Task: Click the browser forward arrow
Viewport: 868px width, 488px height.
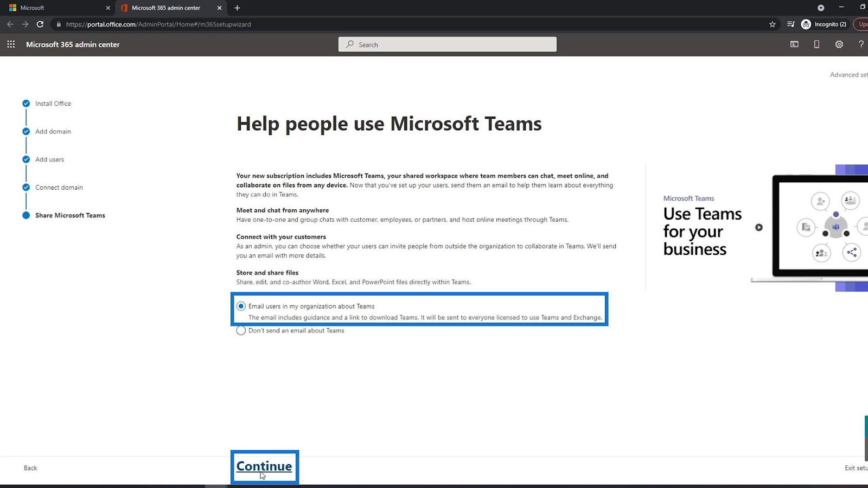Action: 25,24
